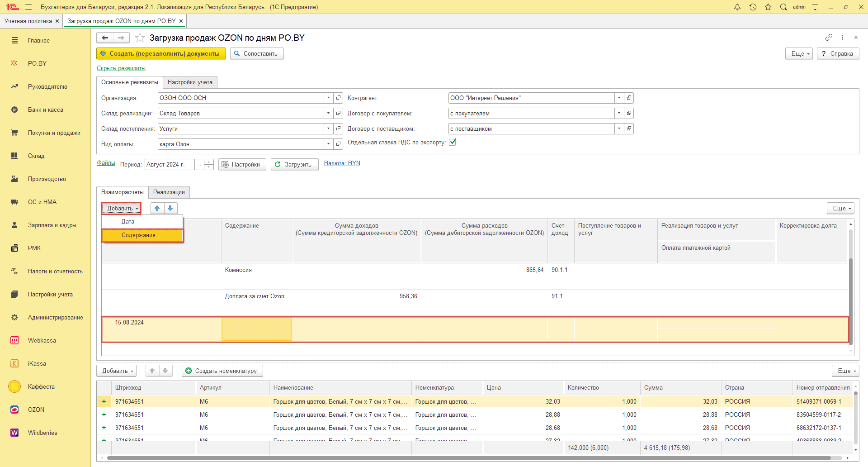Open the hamburger main menu icon
Image resolution: width=868 pixels, height=467 pixels.
[28, 7]
